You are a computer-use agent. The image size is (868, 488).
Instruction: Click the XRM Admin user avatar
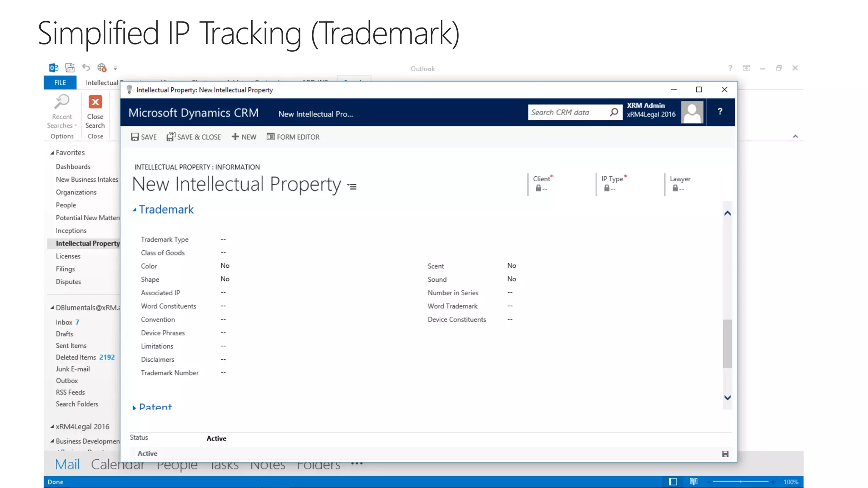[x=692, y=112]
